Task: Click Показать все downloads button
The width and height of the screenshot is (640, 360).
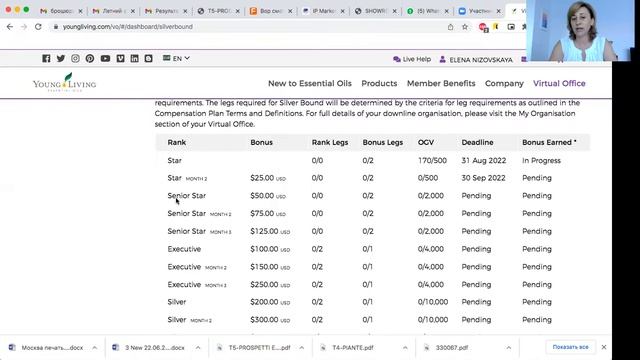Action: pos(570,347)
